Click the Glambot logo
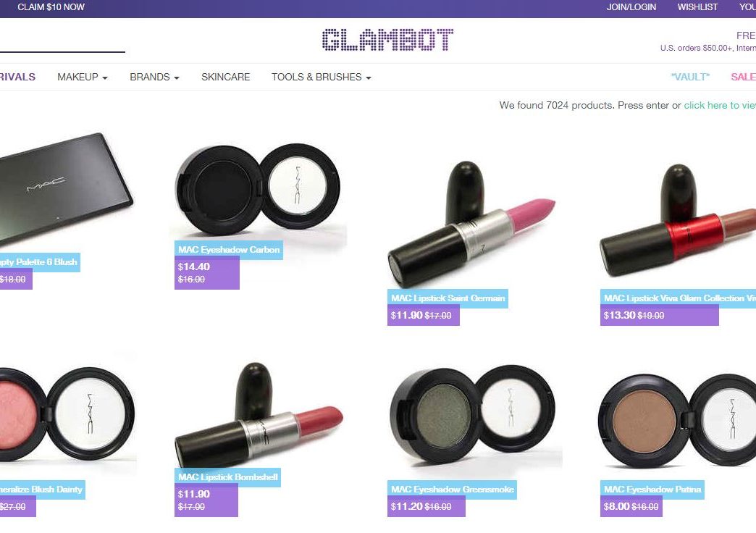The image size is (756, 533). [387, 40]
